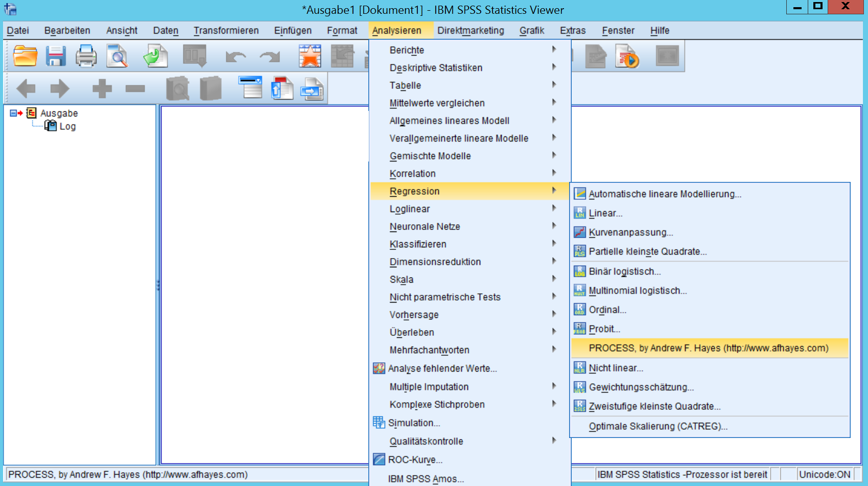Click the page with pencil toolbar icon

(x=595, y=56)
